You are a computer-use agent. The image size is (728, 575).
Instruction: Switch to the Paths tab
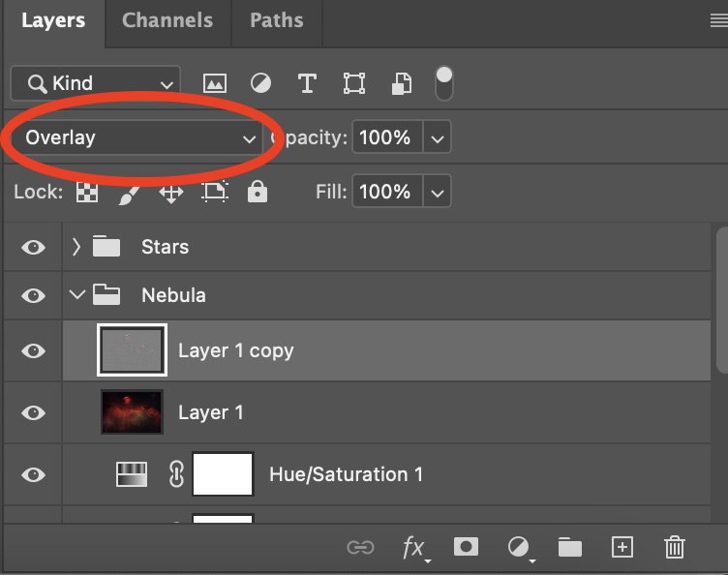pyautogui.click(x=276, y=20)
